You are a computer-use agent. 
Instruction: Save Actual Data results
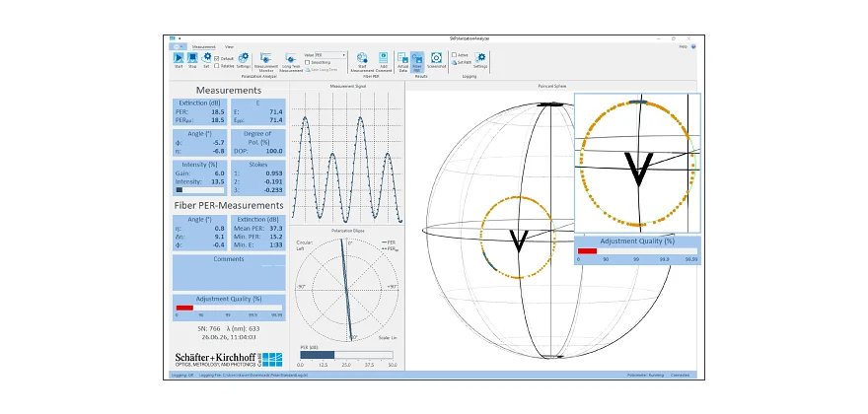click(x=403, y=62)
